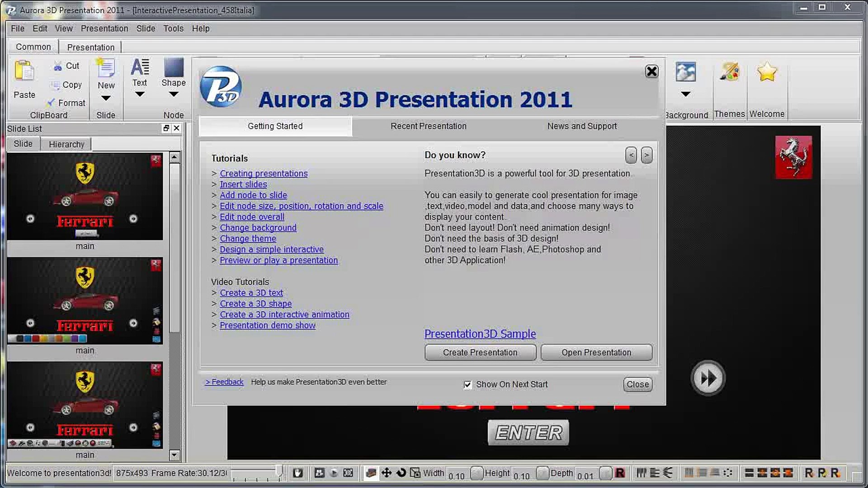Screen dimensions: 868x488
Task: Switch to the Hierarchy tab
Action: click(66, 144)
